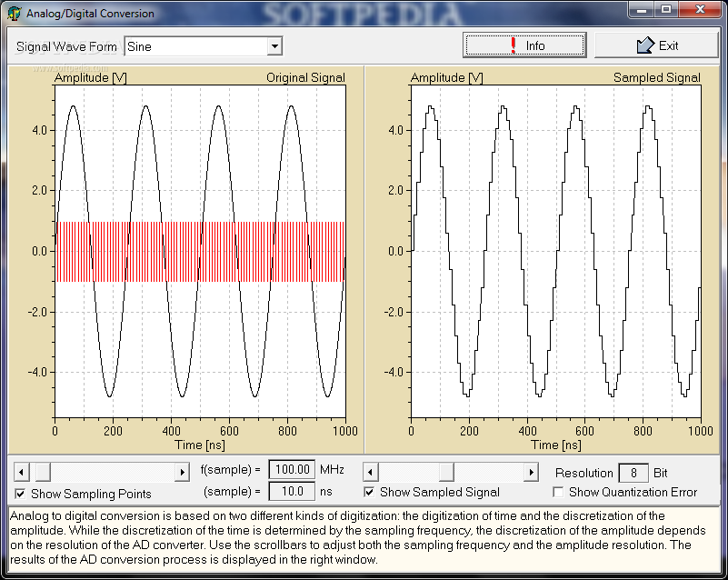Click the f(sample) 100.00 MHz field
Screen dimensions: 728x580
coord(292,469)
